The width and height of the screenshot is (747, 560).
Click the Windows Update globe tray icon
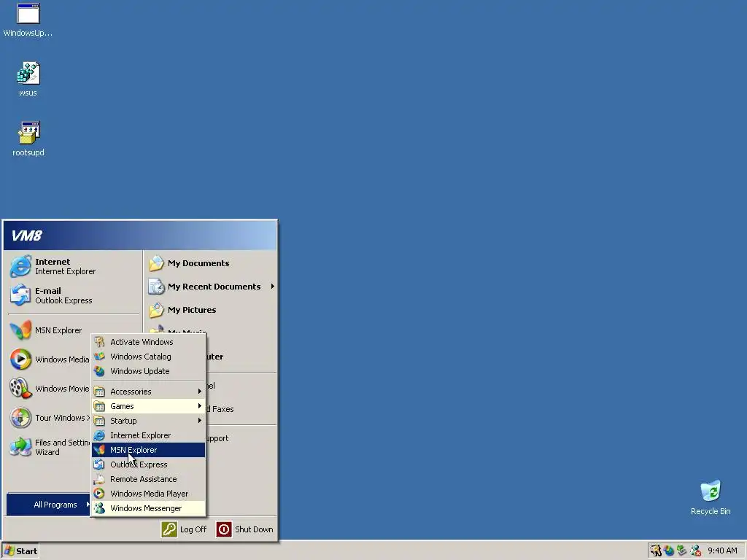point(669,551)
